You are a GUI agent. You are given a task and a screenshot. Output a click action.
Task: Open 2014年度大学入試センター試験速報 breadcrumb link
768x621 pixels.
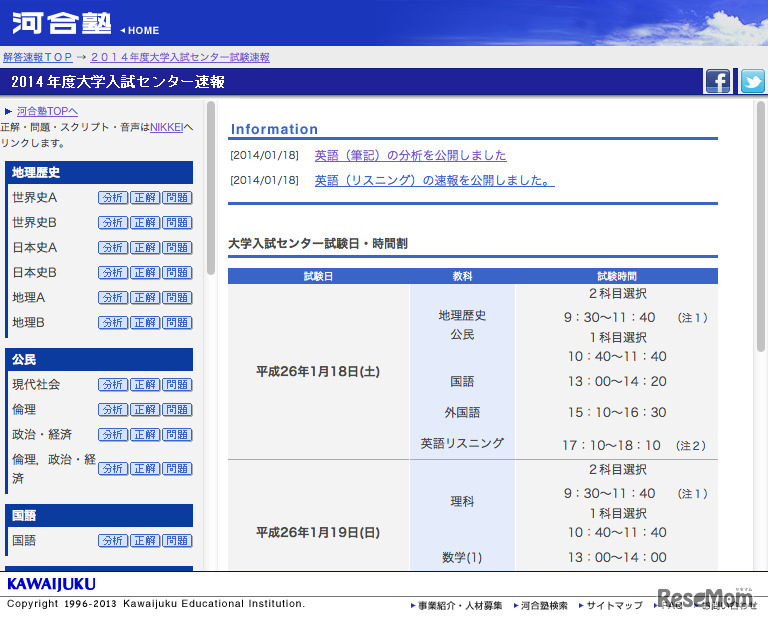[x=180, y=57]
